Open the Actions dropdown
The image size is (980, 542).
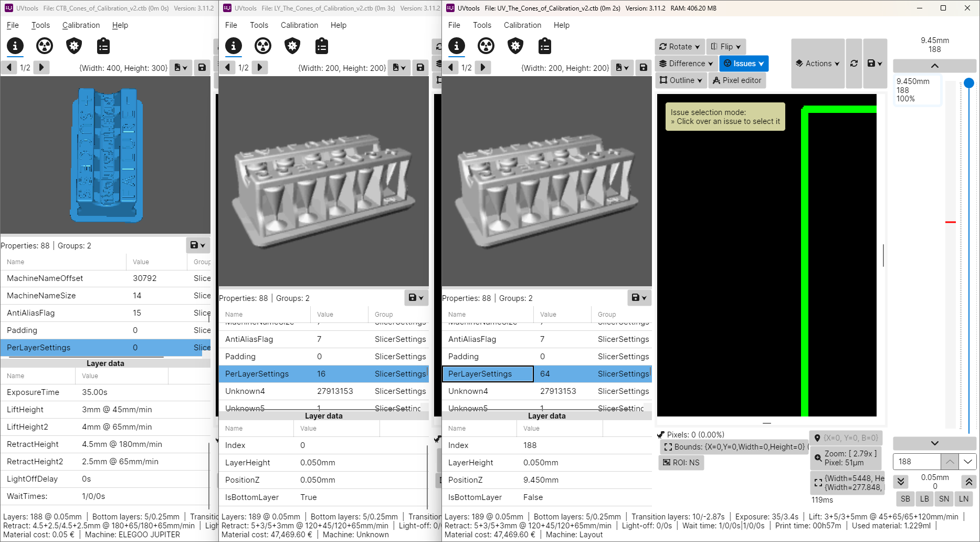(x=817, y=63)
